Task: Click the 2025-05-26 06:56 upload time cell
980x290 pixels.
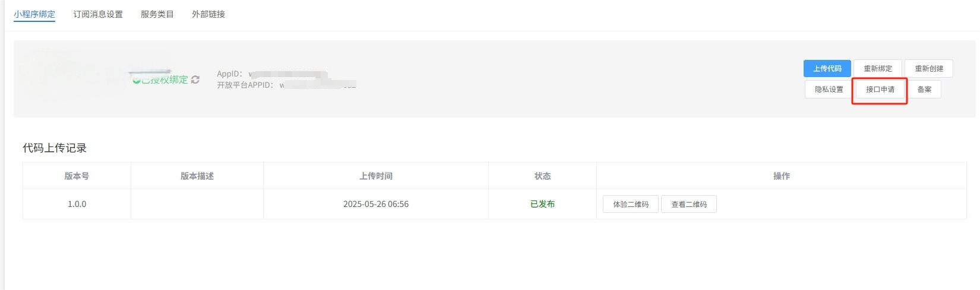Action: [x=376, y=204]
